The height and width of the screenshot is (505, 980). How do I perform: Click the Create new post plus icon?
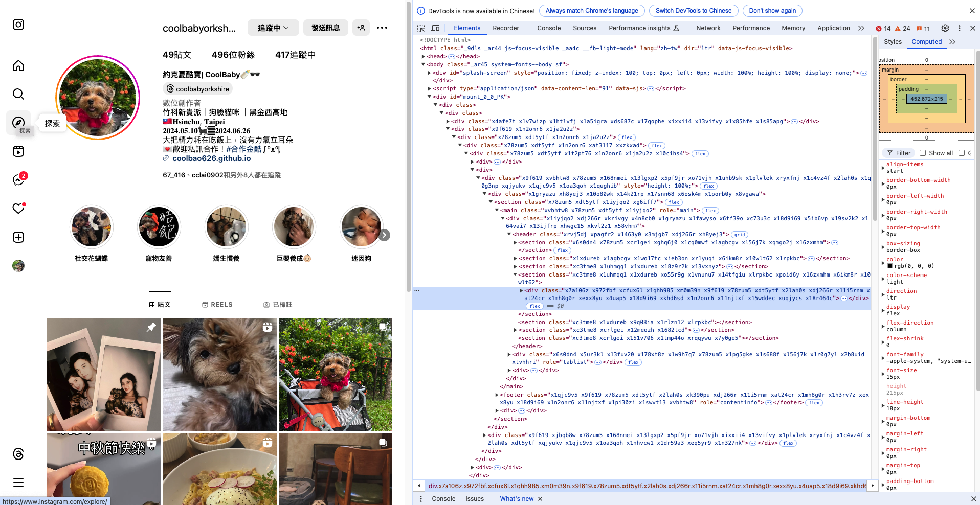click(x=18, y=237)
